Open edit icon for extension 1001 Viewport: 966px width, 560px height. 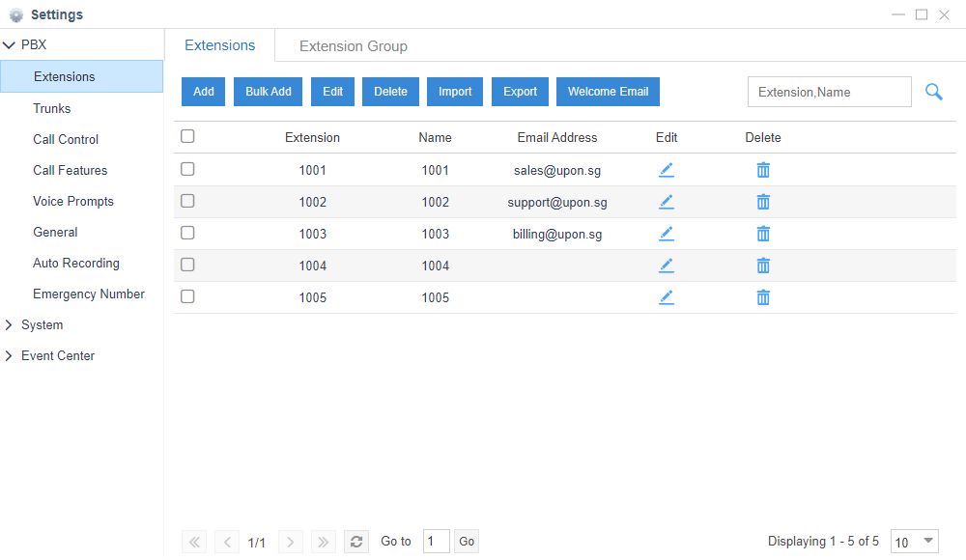(667, 169)
